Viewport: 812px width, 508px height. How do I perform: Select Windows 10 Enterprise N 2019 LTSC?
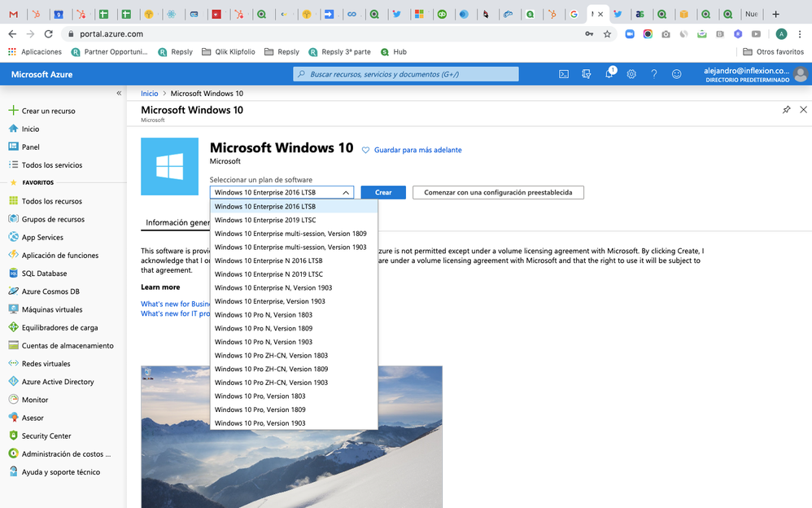tap(294, 274)
